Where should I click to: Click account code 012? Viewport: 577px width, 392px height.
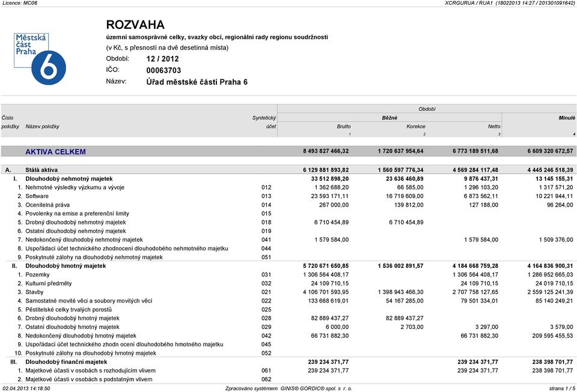(266, 187)
